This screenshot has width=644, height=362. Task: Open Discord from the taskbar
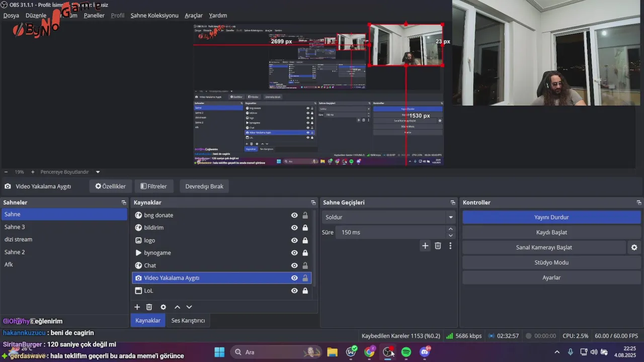[x=425, y=352]
